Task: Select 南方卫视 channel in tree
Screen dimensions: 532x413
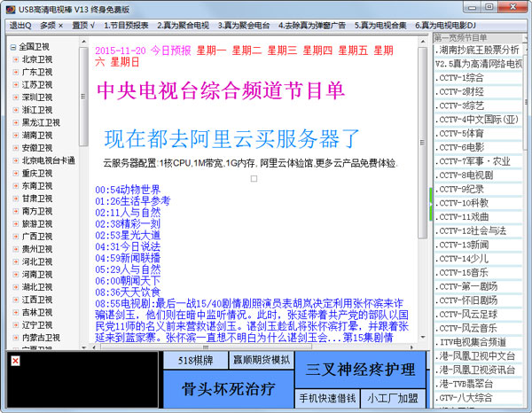Action: tap(37, 211)
